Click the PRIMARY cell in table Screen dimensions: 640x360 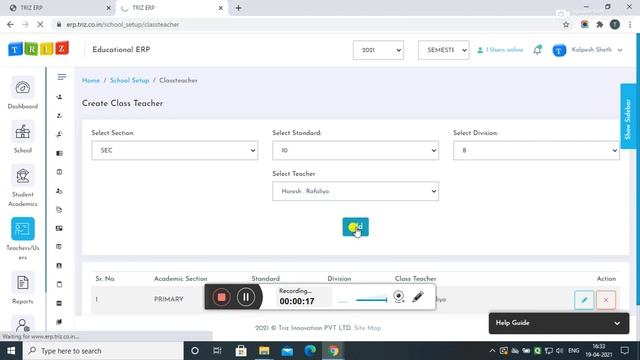[169, 299]
